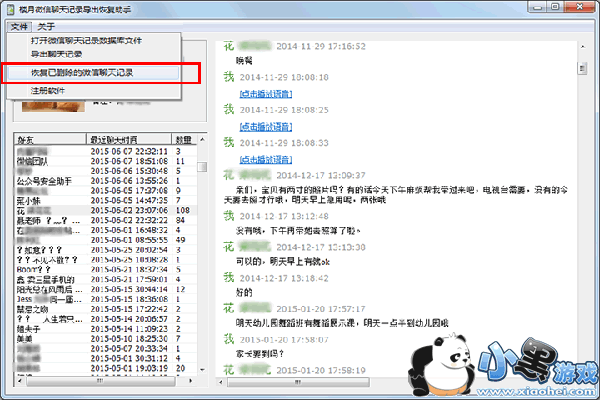
Task: Select 鑫 卖三星手机的 contact row
Action: tap(106, 280)
